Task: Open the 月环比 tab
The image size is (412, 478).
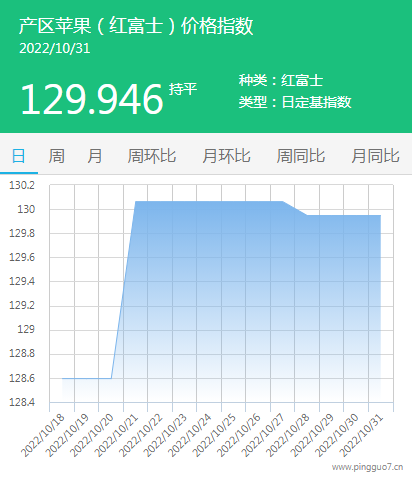Action: pyautogui.click(x=226, y=156)
